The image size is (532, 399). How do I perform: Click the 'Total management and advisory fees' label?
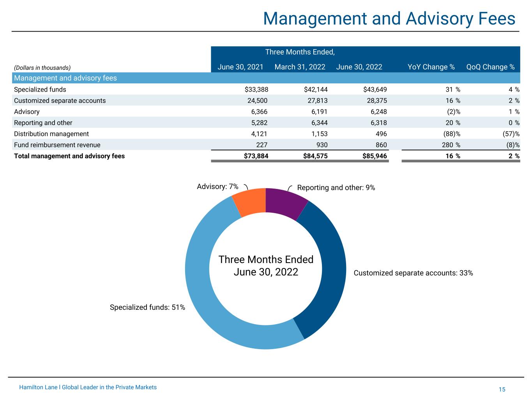coord(69,156)
